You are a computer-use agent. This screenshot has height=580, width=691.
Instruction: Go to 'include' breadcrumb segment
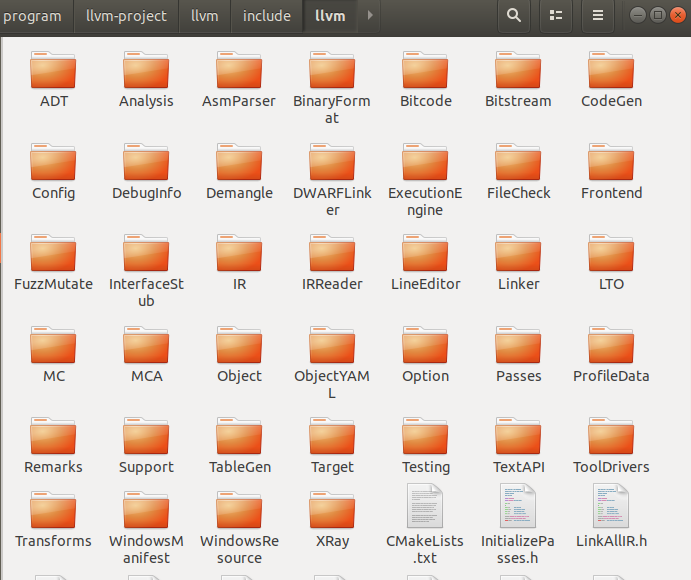pos(267,16)
